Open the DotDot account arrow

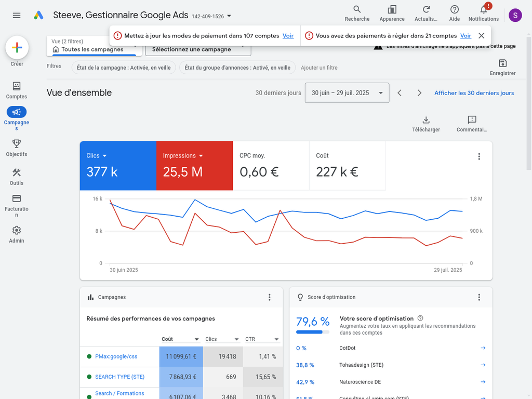(x=483, y=348)
